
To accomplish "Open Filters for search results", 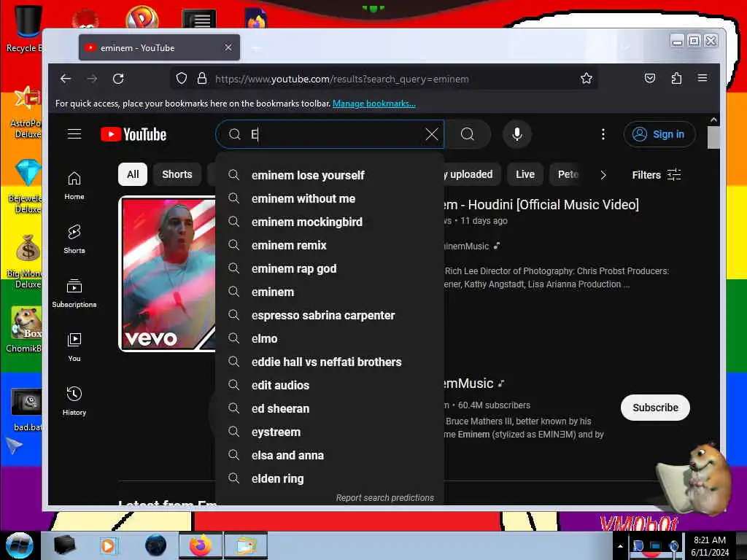I will (x=657, y=175).
